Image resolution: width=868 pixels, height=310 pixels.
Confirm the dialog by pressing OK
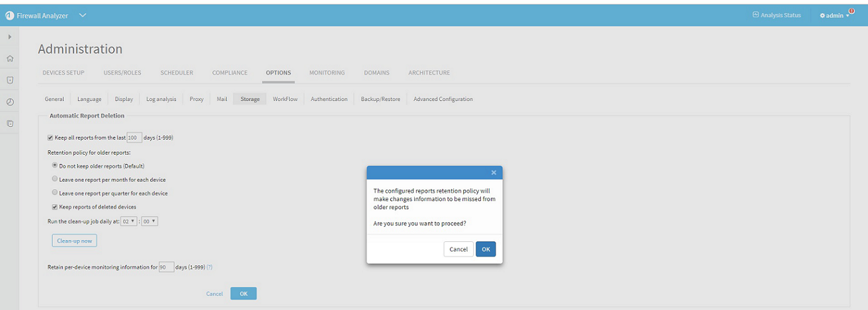tap(485, 249)
